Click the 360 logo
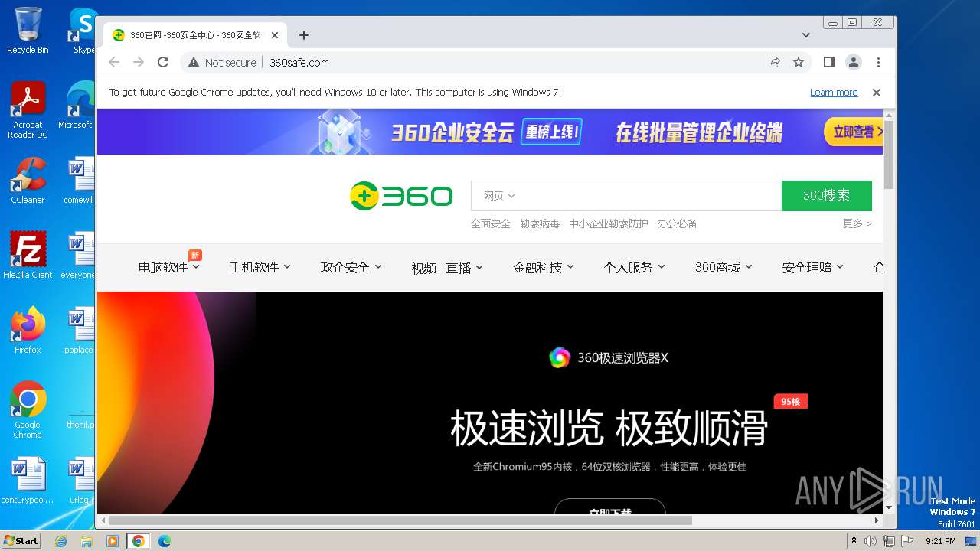Viewport: 980px width, 551px height. pyautogui.click(x=401, y=196)
